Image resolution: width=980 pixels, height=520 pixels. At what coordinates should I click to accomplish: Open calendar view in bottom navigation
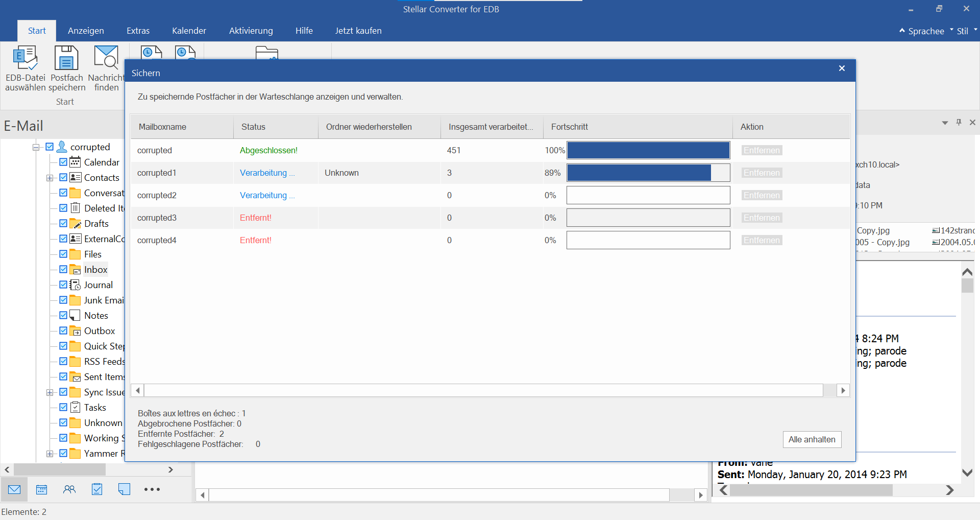click(42, 489)
